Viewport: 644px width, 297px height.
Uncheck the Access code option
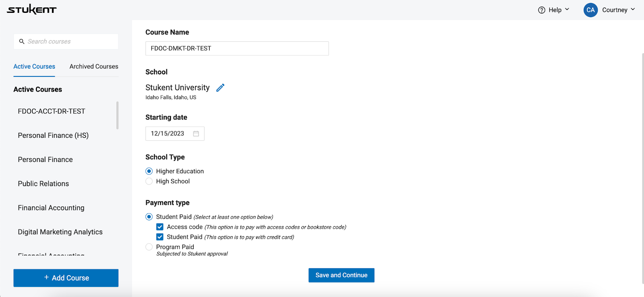coord(160,227)
